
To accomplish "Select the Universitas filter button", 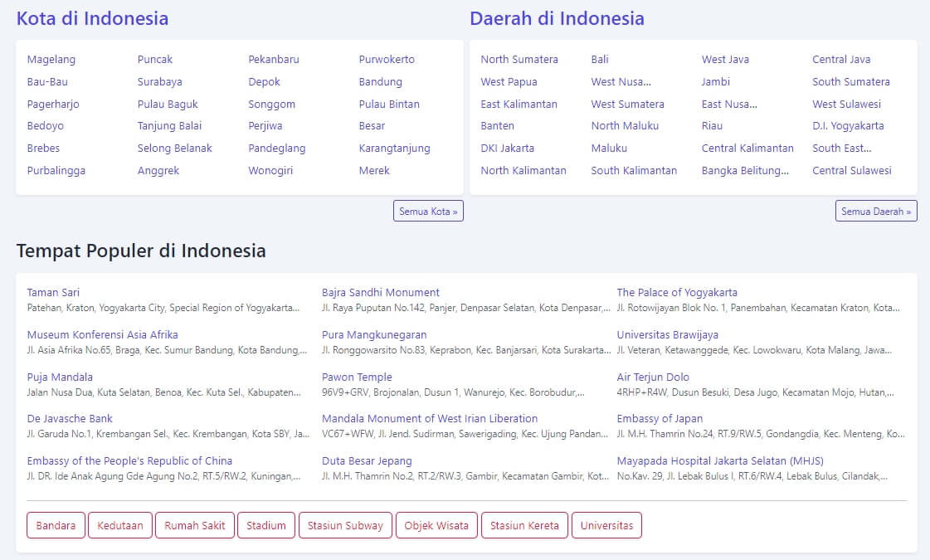I will click(606, 525).
